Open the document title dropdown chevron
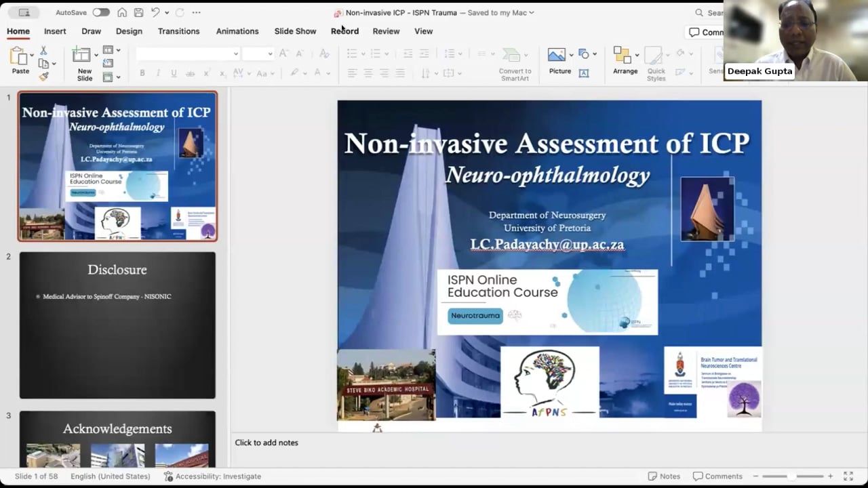This screenshot has width=868, height=488. 532,12
